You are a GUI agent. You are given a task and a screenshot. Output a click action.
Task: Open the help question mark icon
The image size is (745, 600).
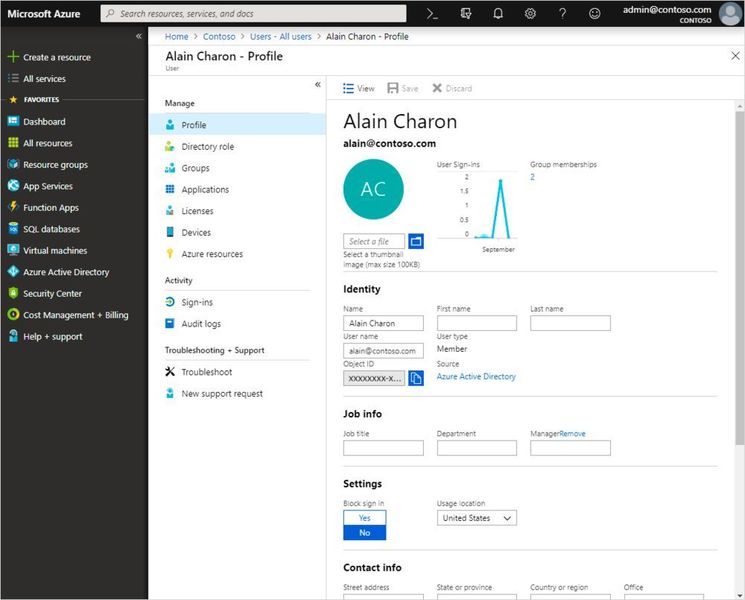(562, 14)
